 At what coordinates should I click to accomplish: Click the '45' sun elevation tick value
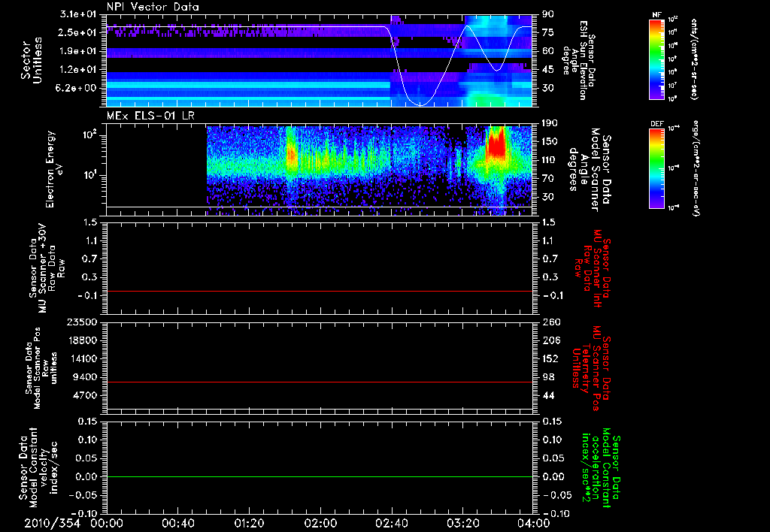click(548, 70)
